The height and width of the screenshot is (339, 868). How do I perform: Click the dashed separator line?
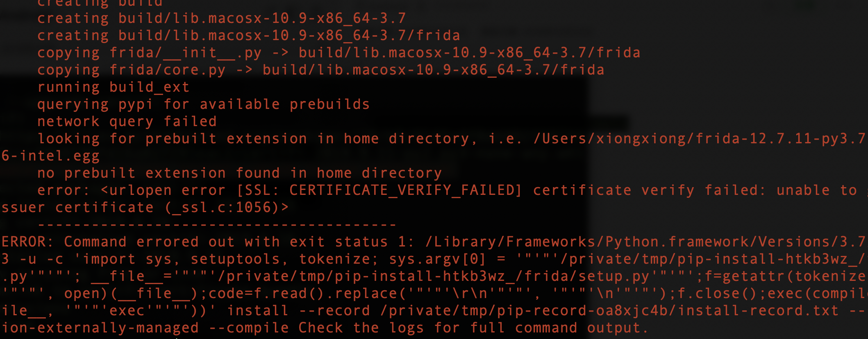(x=217, y=225)
